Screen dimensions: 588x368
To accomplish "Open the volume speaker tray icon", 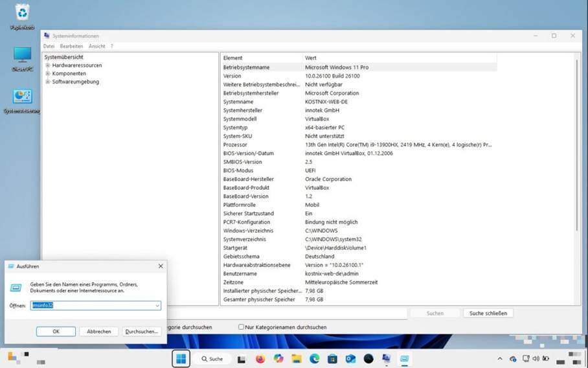I will click(x=536, y=359).
